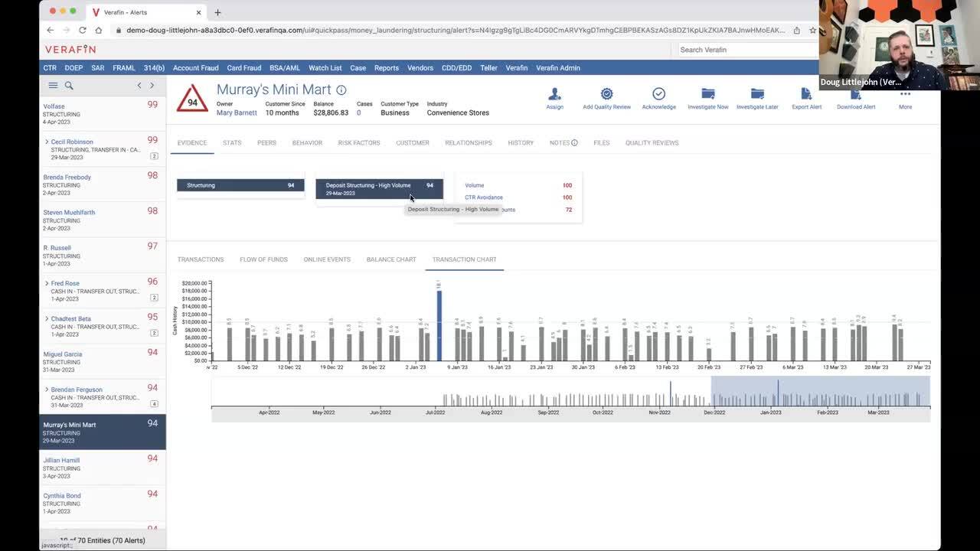Image resolution: width=980 pixels, height=551 pixels.
Task: Open the More actions ellipsis
Action: (905, 94)
